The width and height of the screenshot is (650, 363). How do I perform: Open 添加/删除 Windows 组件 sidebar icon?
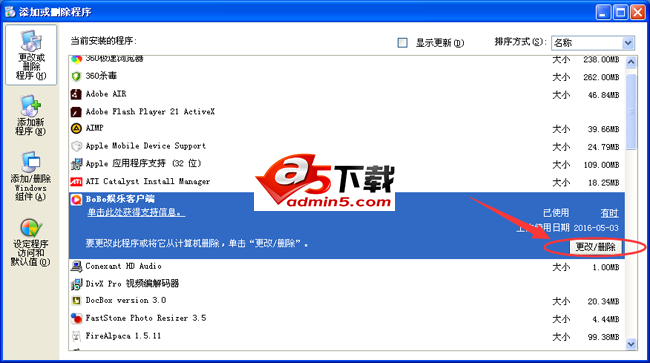pos(30,176)
